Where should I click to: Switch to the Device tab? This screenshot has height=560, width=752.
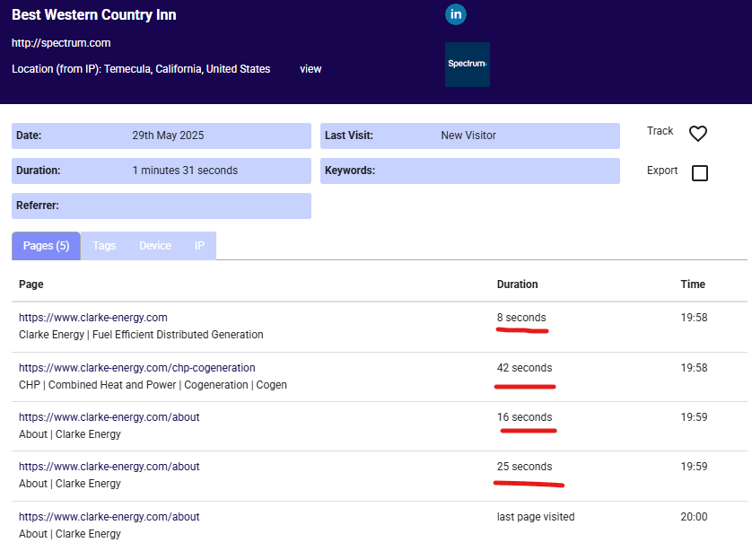coord(155,246)
